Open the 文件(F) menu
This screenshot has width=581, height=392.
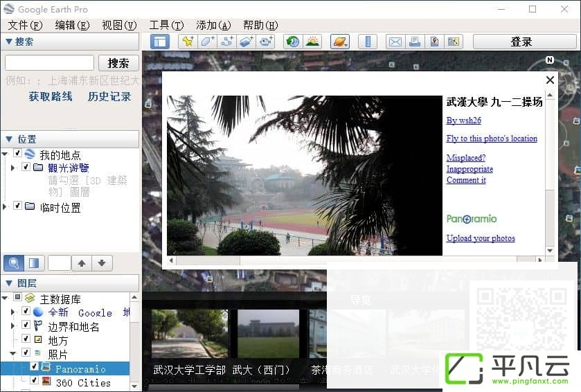pyautogui.click(x=25, y=25)
